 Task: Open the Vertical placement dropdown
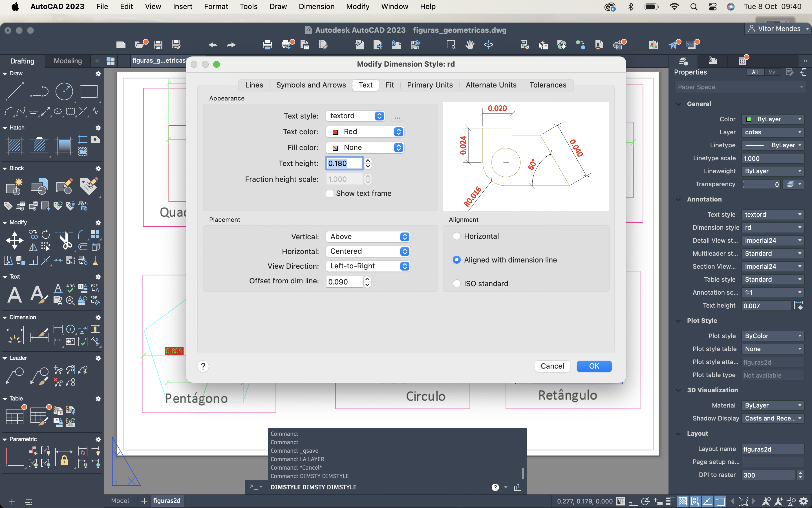point(368,237)
